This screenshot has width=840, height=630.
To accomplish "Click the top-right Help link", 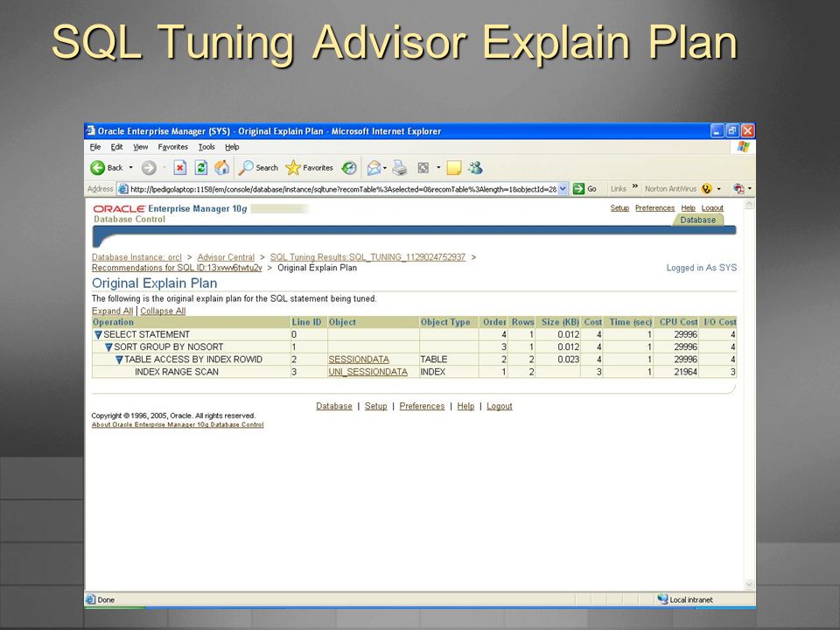I will (x=689, y=208).
